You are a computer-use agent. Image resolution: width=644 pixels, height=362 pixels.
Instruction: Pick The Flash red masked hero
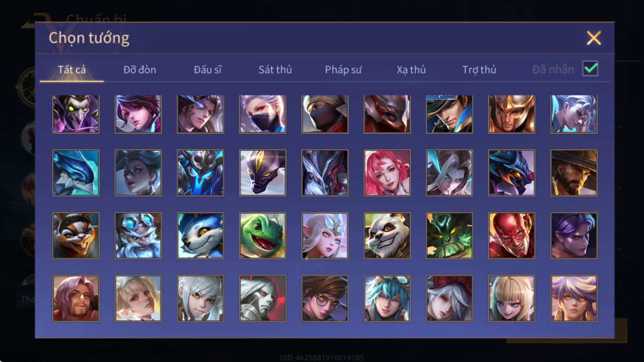coord(512,235)
